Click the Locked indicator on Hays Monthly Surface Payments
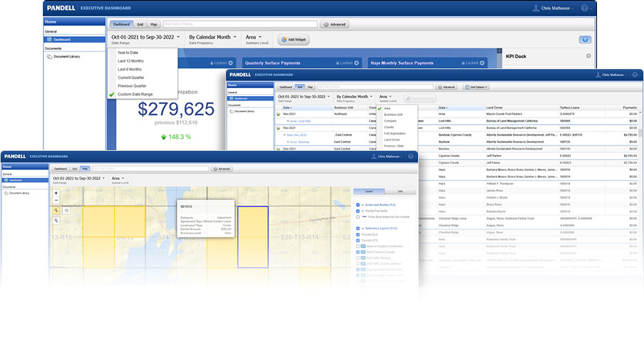The image size is (644, 337). (x=470, y=63)
